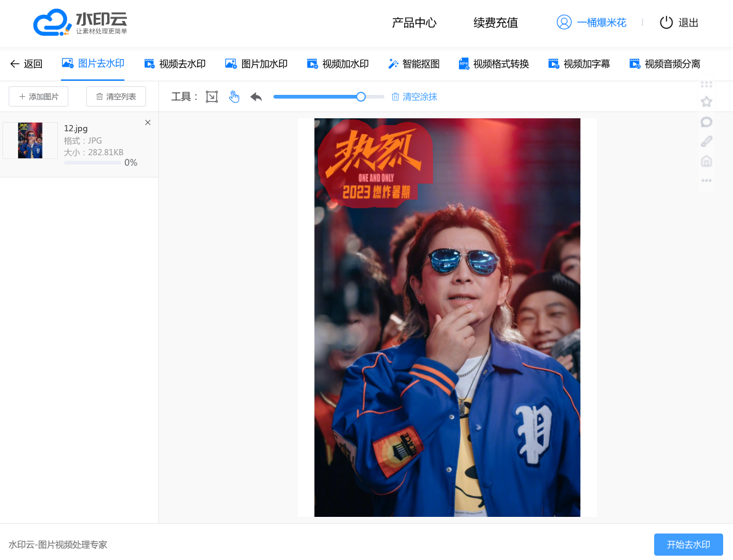Image resolution: width=733 pixels, height=560 pixels.
Task: Click the user avatar icon
Action: [564, 22]
